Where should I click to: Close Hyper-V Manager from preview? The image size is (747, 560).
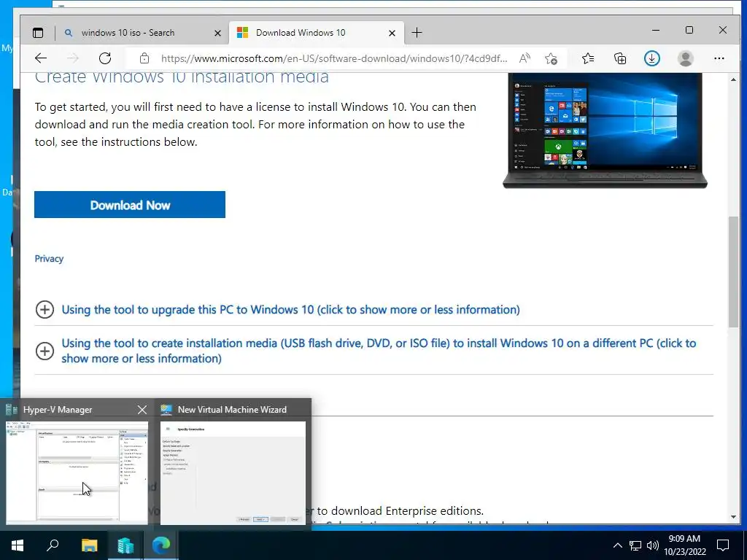[142, 410]
